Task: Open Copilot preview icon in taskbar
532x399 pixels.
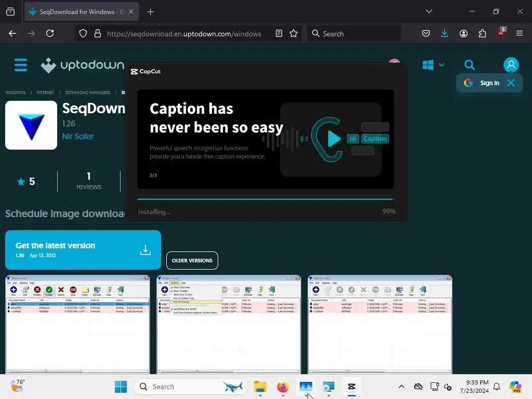Action: [515, 387]
